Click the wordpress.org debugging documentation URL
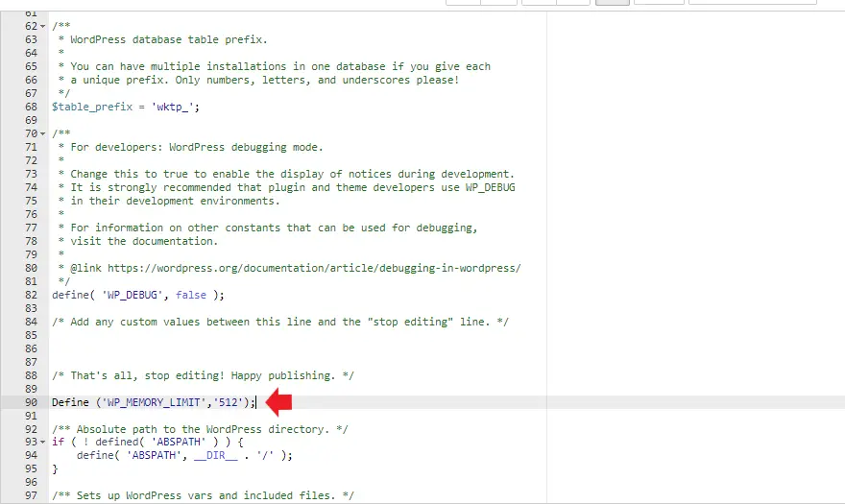The image size is (845, 504). 314,268
